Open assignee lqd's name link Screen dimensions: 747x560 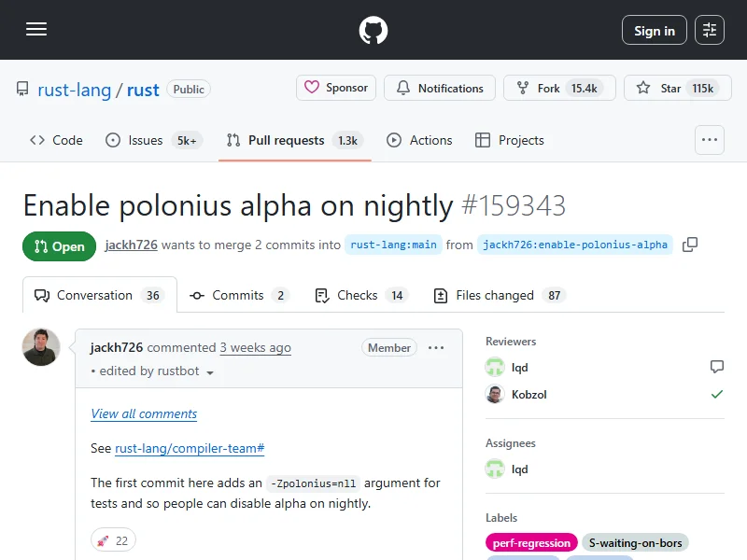[x=520, y=469]
